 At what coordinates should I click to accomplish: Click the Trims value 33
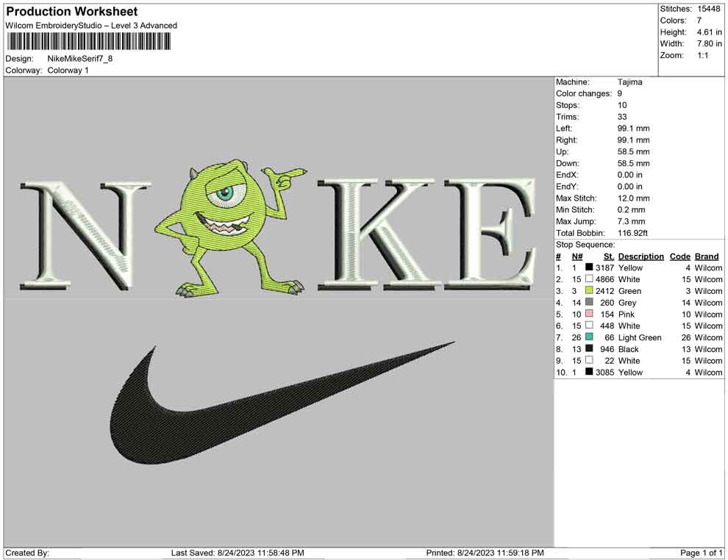pyautogui.click(x=622, y=116)
